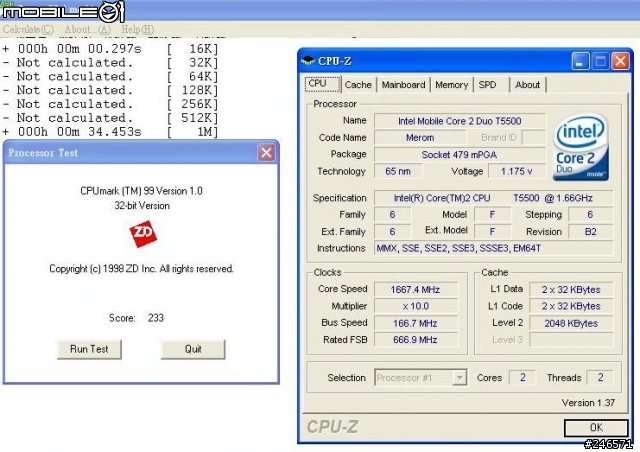Close the CPU-Z window

click(620, 61)
